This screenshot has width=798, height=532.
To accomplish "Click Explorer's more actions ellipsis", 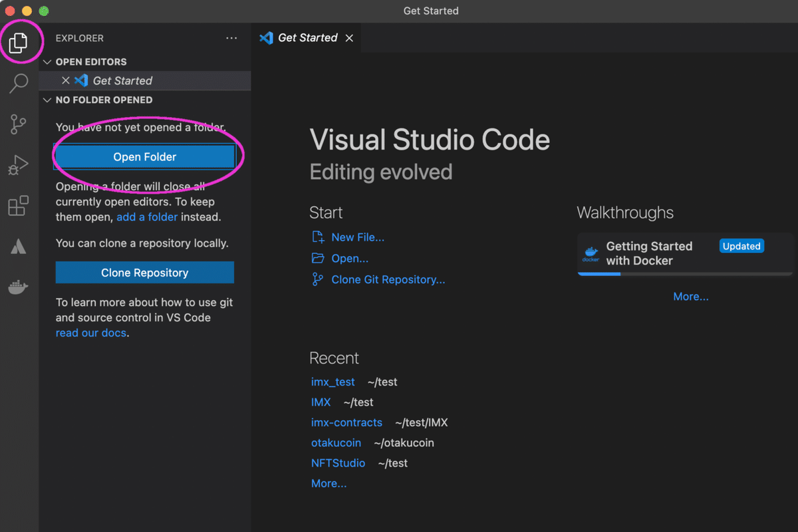I will [x=231, y=39].
